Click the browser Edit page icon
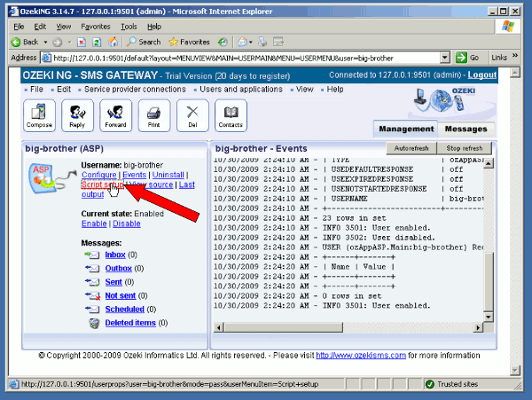This screenshot has height=400, width=532. point(278,42)
